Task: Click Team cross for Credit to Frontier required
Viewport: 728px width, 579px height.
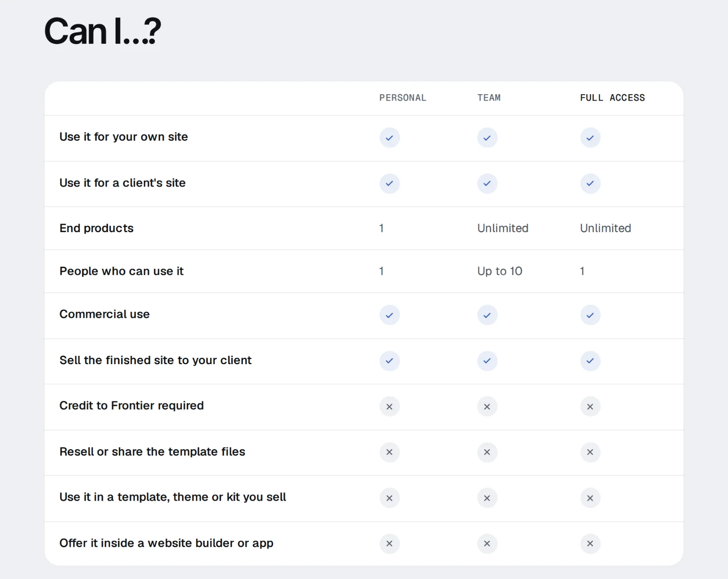Action: pyautogui.click(x=487, y=406)
